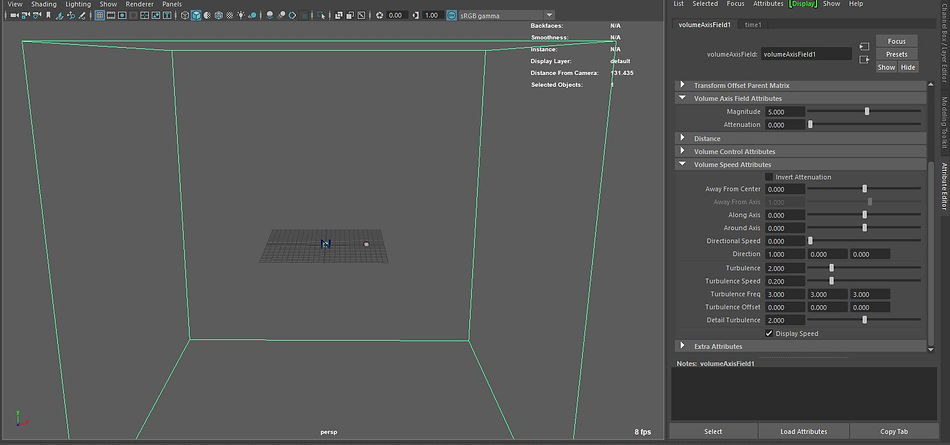Open the viewport Renderer menu
Screen dimensions: 950x445
tap(139, 4)
